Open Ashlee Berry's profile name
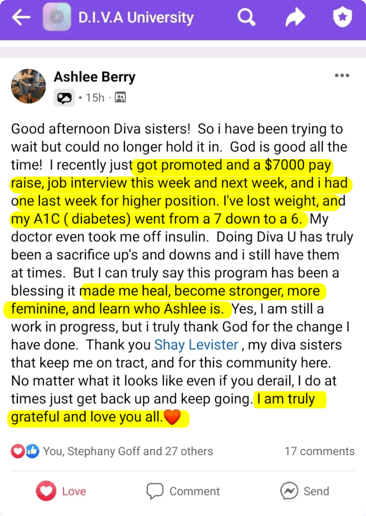Image resolution: width=366 pixels, height=516 pixels. tap(95, 77)
